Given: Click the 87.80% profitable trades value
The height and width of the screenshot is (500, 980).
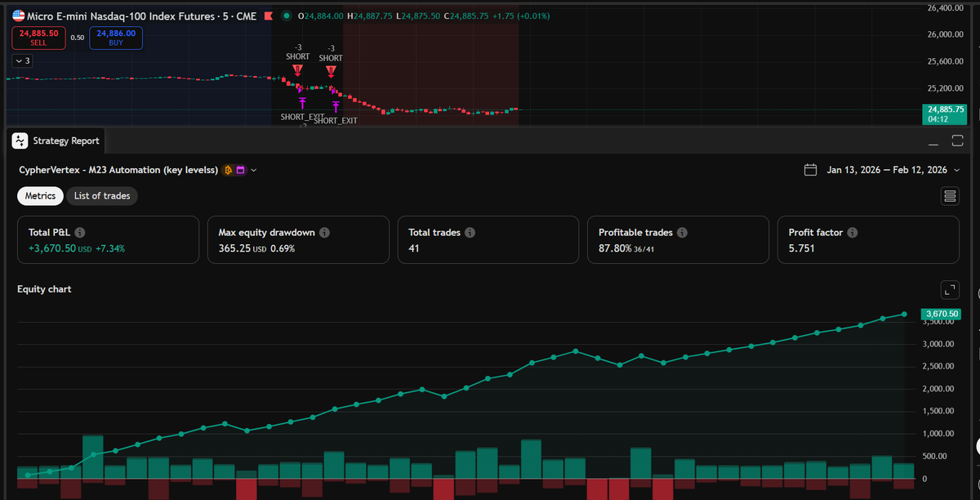Looking at the screenshot, I should coord(615,248).
